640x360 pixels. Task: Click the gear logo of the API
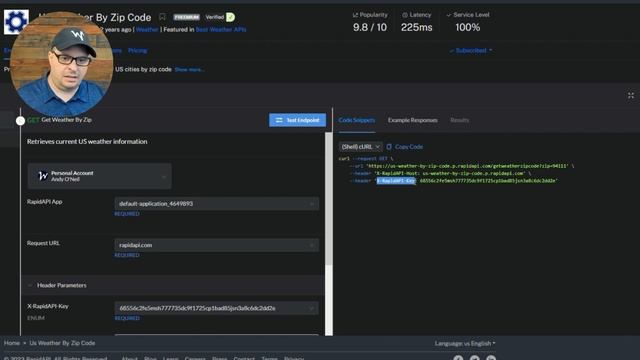(x=16, y=21)
